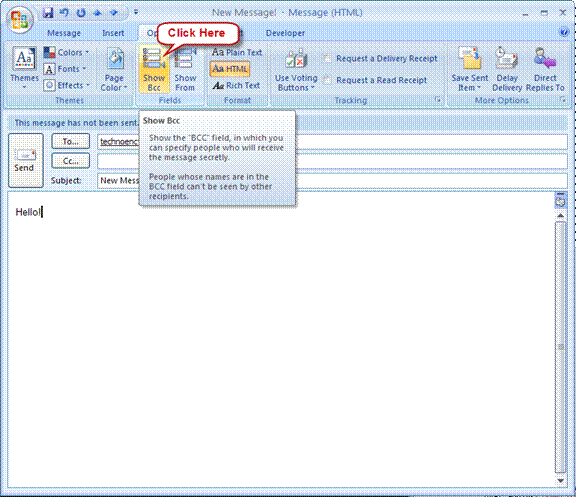This screenshot has height=497, width=576.
Task: Click the scrollbar up arrow
Action: point(560,215)
